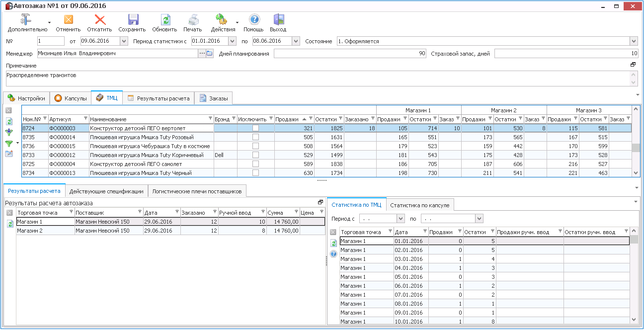The image size is (644, 330).
Task: Click delete icon beside Результаты расчета grid
Action: [x=9, y=213]
